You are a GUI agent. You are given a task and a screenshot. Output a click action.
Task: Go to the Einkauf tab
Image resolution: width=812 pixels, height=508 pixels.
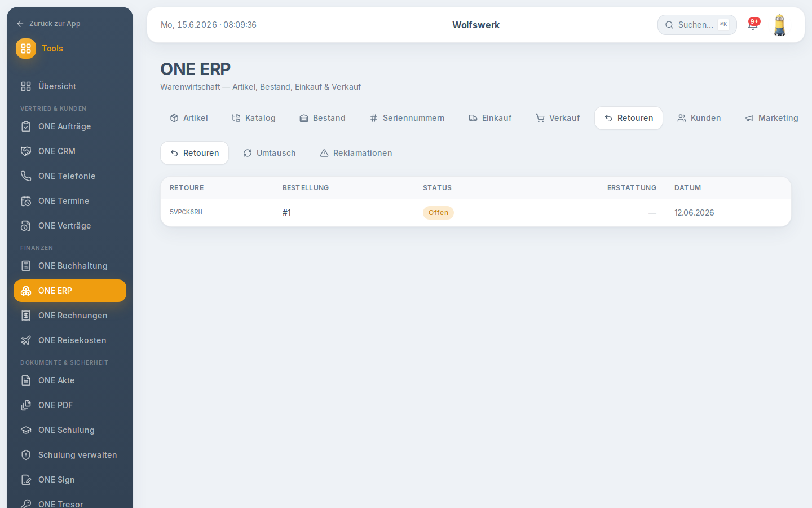click(x=490, y=118)
